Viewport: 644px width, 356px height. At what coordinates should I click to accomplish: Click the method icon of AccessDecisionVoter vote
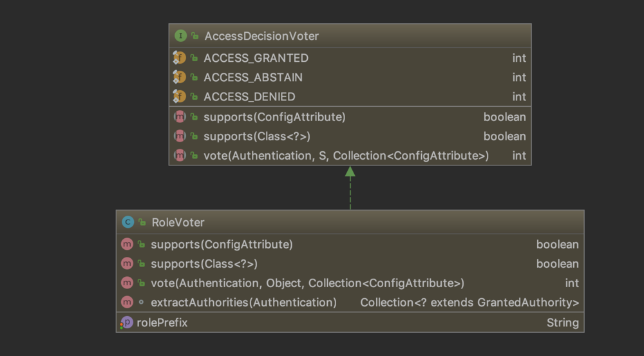coord(180,156)
